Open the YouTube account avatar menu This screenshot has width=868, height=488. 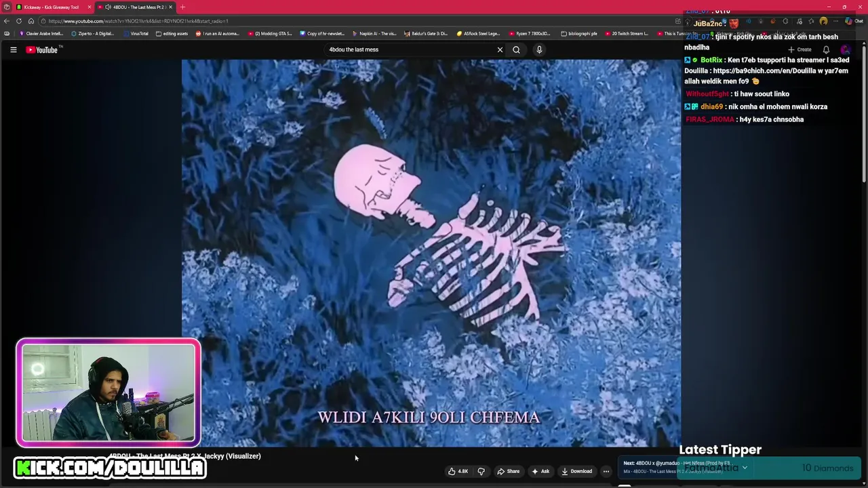pyautogui.click(x=845, y=49)
